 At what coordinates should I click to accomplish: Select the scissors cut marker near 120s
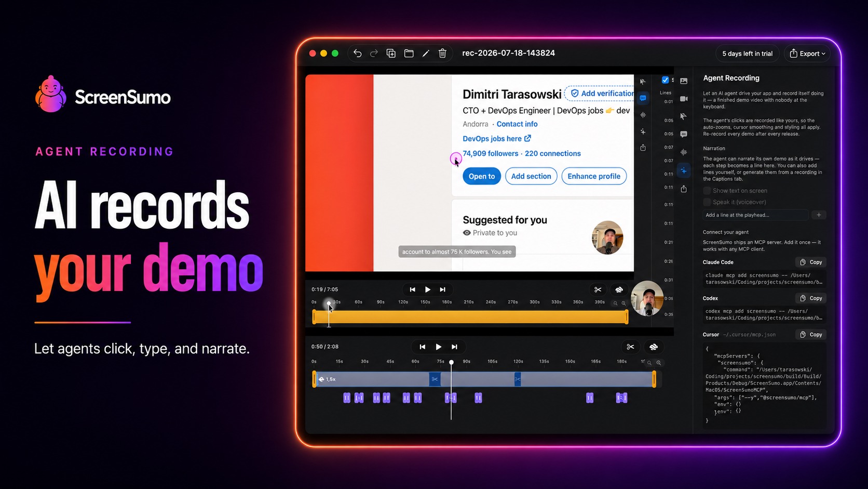tap(518, 379)
